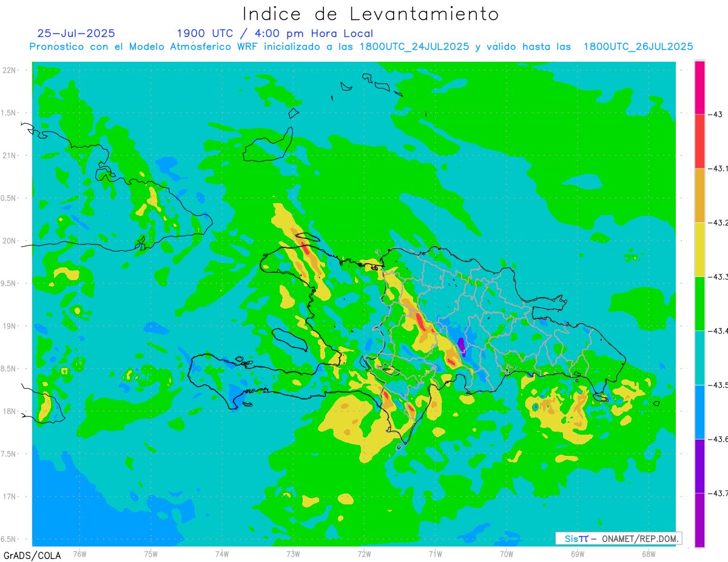Click the legend value '-43.4'
This screenshot has width=728, height=562.
coord(718,331)
